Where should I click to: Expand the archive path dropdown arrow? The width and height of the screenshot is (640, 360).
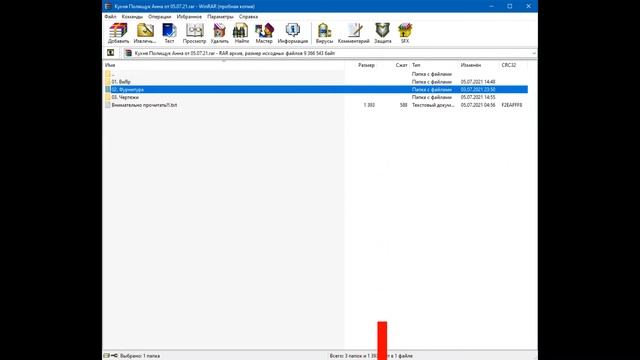click(533, 53)
